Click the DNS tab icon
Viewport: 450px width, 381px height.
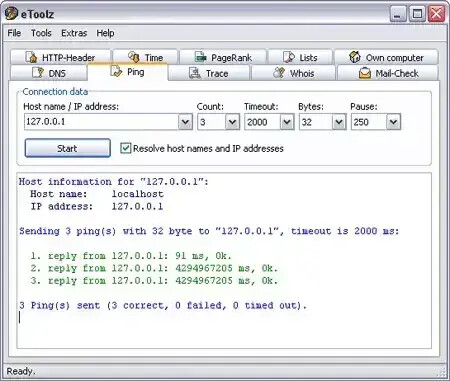tap(38, 73)
